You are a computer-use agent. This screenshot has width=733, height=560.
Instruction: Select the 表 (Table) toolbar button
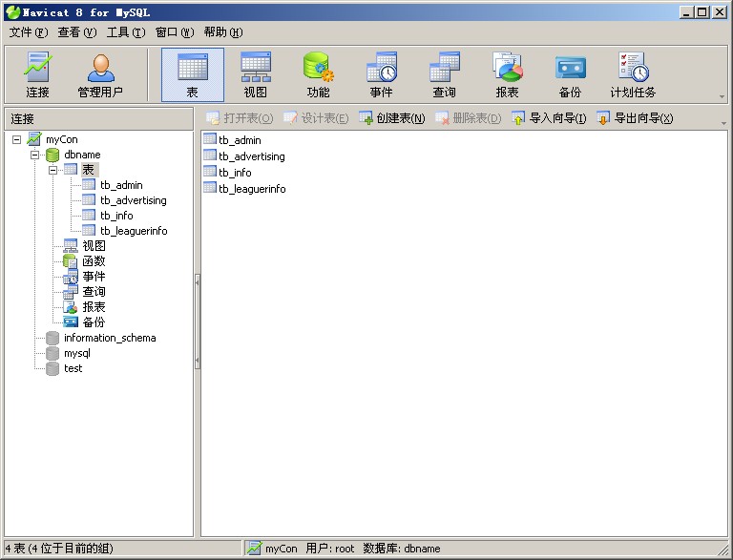click(193, 74)
